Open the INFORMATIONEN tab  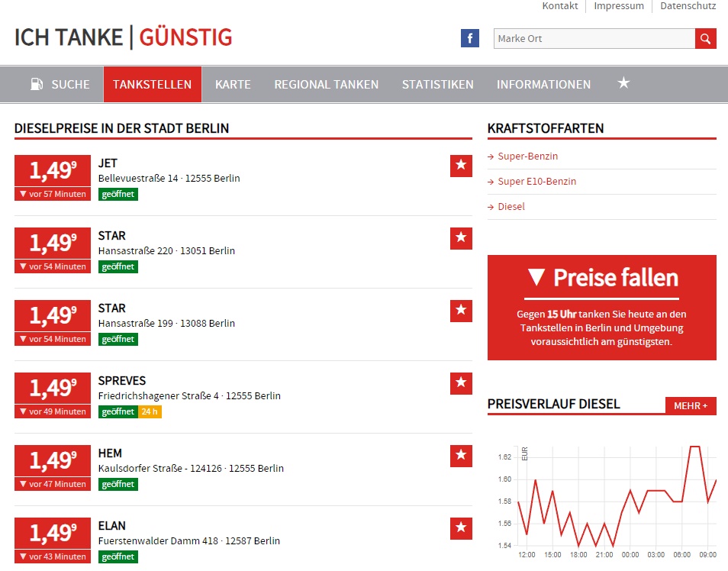[543, 84]
